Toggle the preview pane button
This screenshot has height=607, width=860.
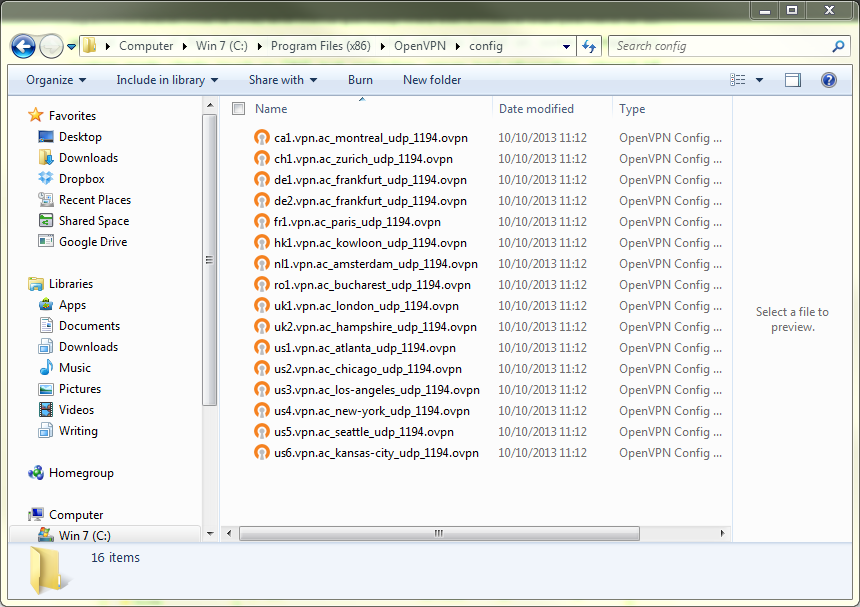pos(793,80)
